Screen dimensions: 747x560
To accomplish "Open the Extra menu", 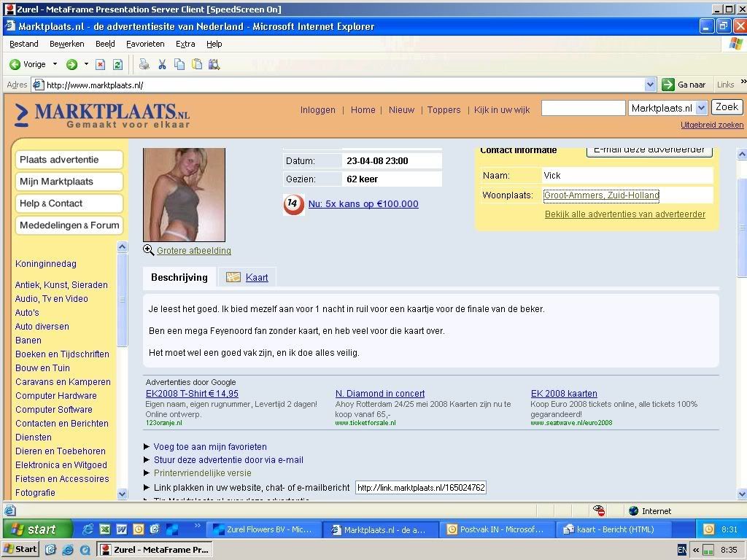I will tap(185, 44).
